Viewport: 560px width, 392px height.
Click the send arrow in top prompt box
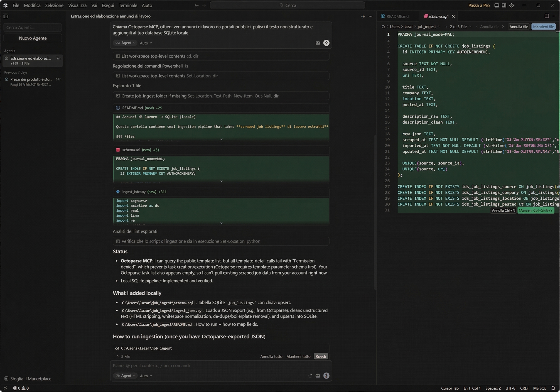(x=326, y=43)
